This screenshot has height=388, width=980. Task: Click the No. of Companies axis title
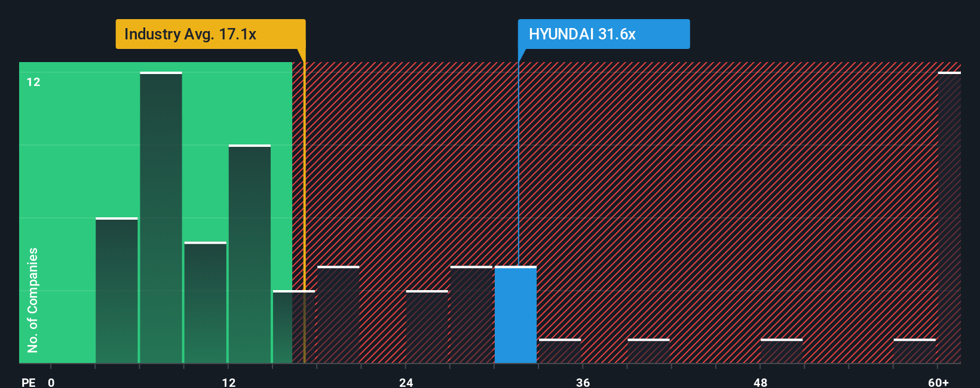pos(32,300)
